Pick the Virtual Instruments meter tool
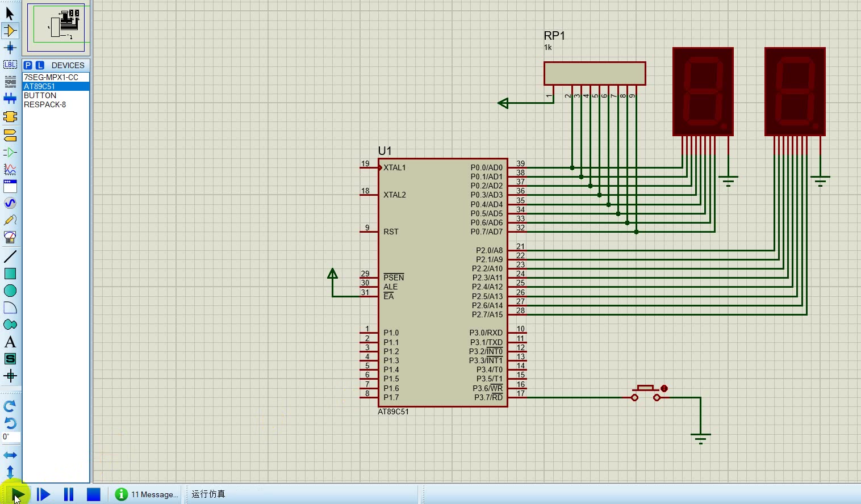The image size is (861, 504). coord(10,237)
